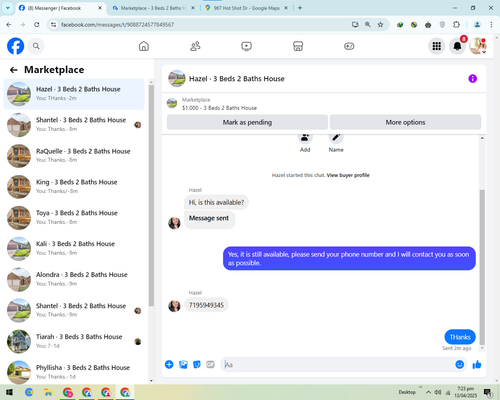Click the conversation list scrollbar
Screen dimensions: 500x400
151,196
